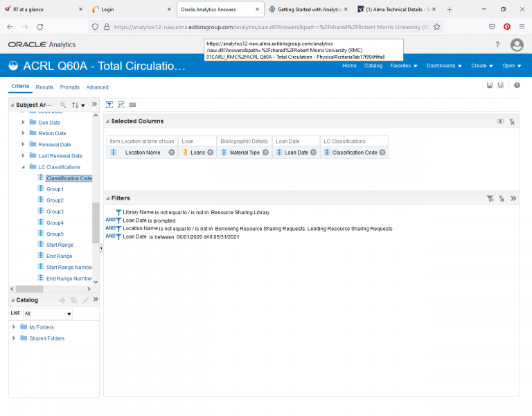532x416 pixels.
Task: Select Group1 column in tree
Action: (55, 189)
